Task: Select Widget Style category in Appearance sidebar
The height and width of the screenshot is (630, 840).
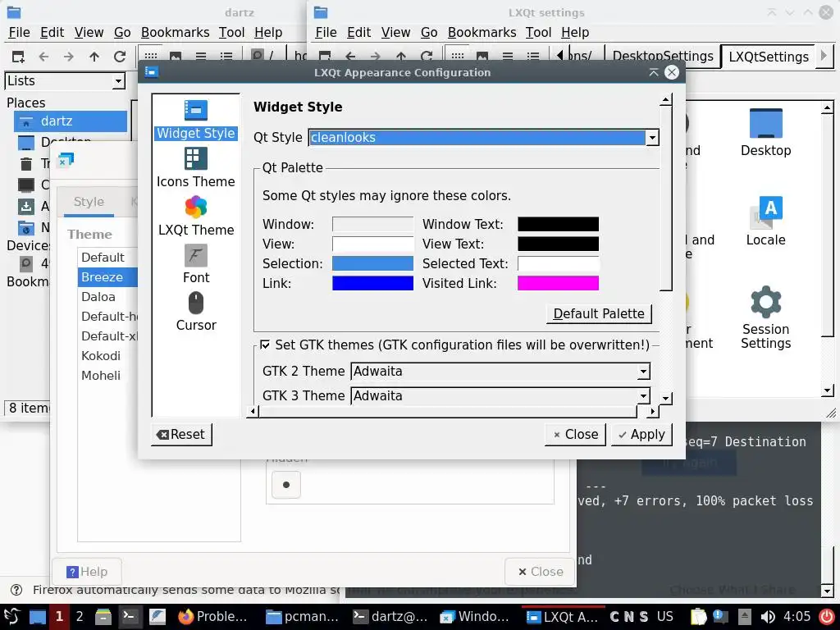Action: point(195,120)
